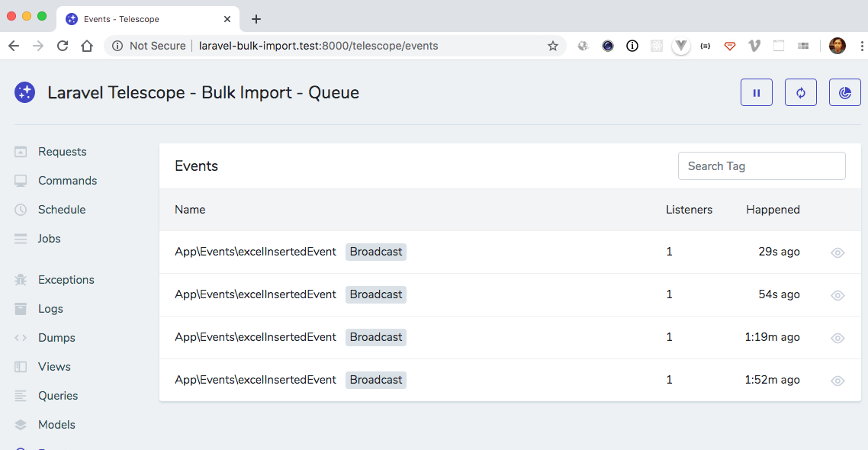This screenshot has width=868, height=450.
Task: Open a new browser tab
Action: click(256, 19)
